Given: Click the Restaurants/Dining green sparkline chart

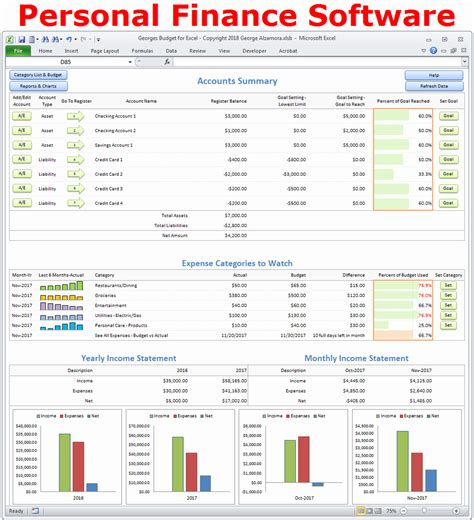Looking at the screenshot, I should coord(61,286).
